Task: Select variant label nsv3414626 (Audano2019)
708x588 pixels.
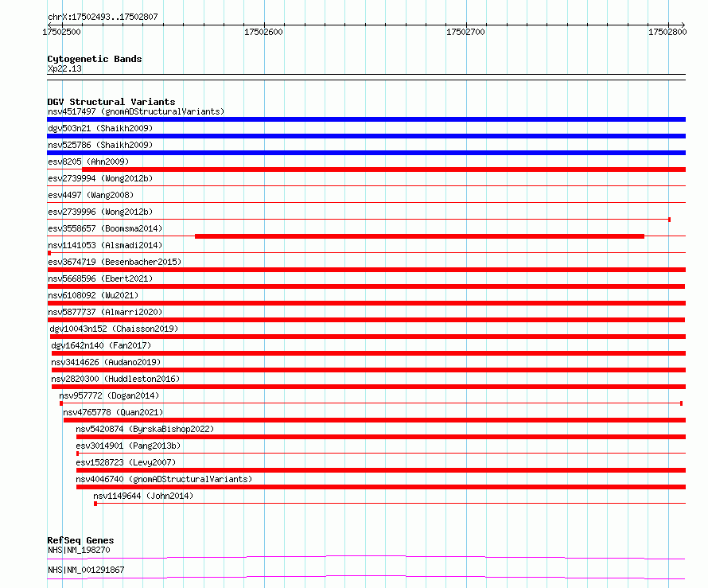Action: [x=106, y=362]
